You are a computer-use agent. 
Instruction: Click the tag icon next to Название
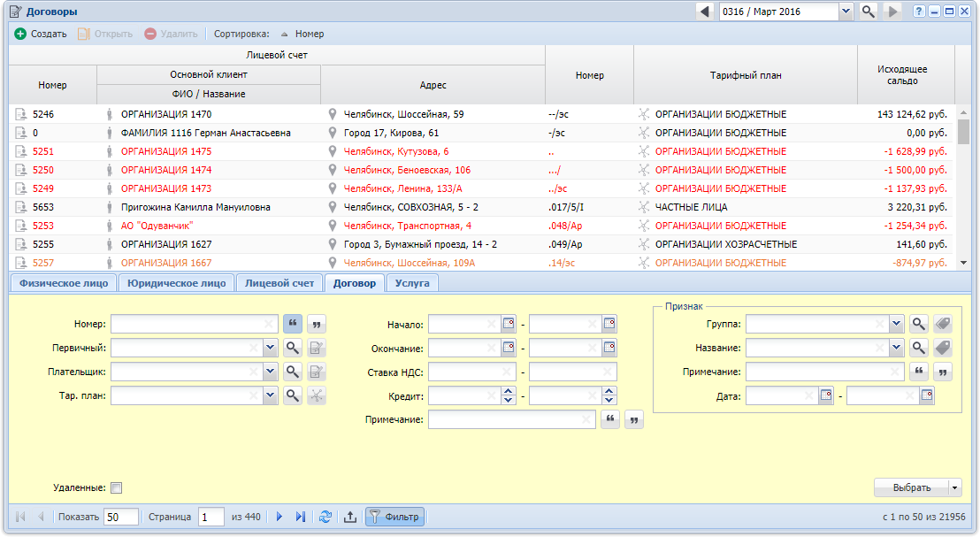coord(943,348)
